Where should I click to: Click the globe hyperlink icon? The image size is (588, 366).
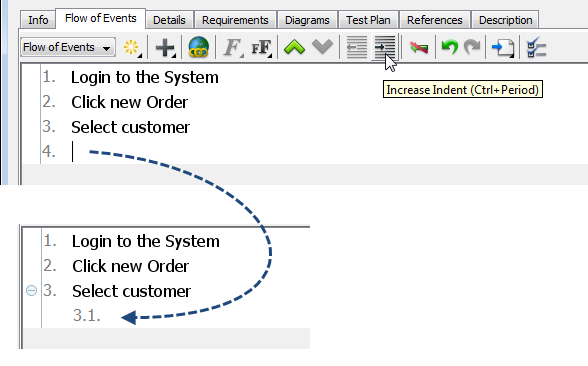198,47
